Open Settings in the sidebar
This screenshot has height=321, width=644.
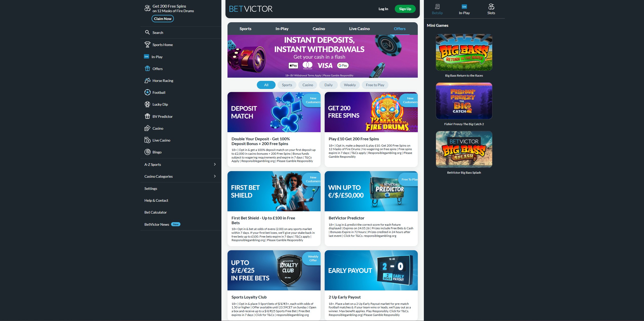(151, 188)
